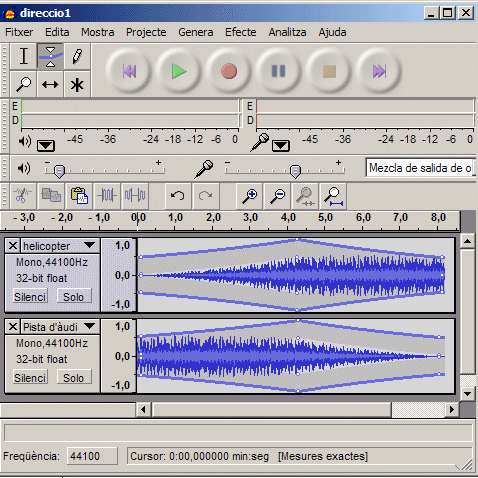Open the Pista d'àudi track menu

tap(89, 326)
